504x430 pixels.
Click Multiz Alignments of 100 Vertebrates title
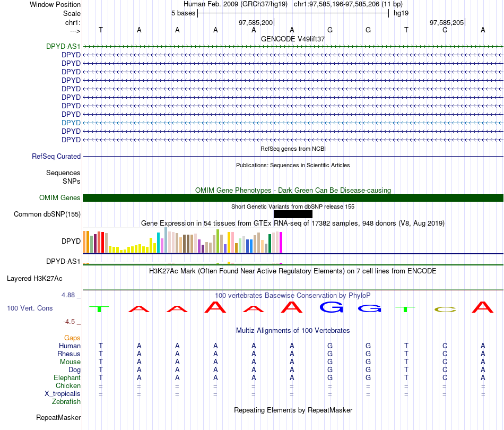[x=293, y=331]
